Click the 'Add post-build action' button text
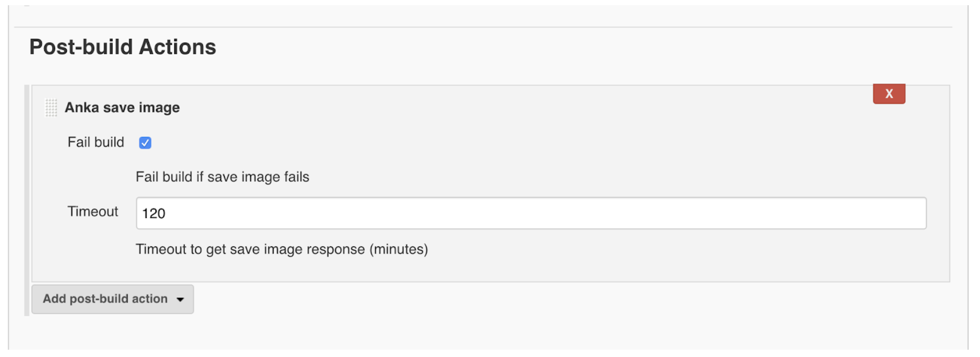The image size is (980, 357). [105, 299]
